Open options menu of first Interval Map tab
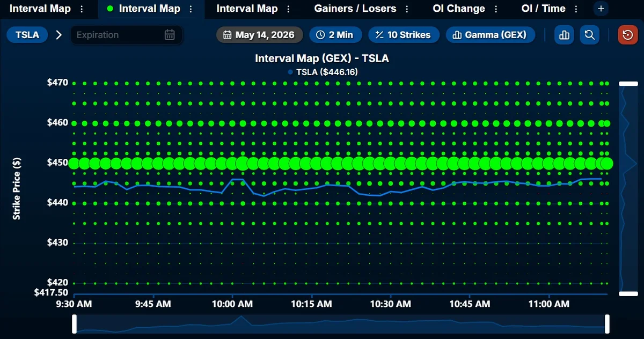This screenshot has width=644, height=339. [x=82, y=9]
